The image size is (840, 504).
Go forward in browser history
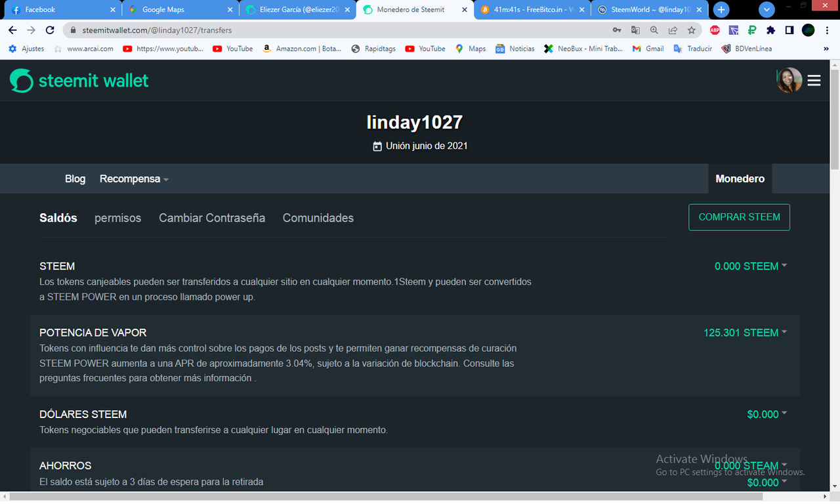tap(31, 30)
